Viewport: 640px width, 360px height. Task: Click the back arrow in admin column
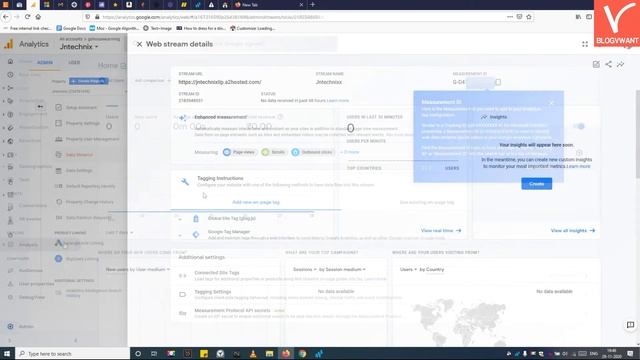click(x=40, y=107)
